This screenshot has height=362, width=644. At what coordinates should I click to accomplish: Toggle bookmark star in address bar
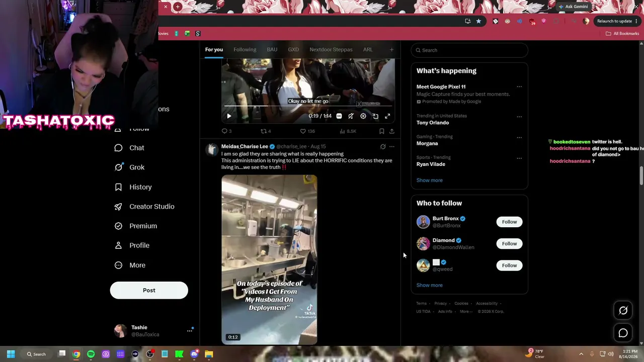tap(478, 21)
